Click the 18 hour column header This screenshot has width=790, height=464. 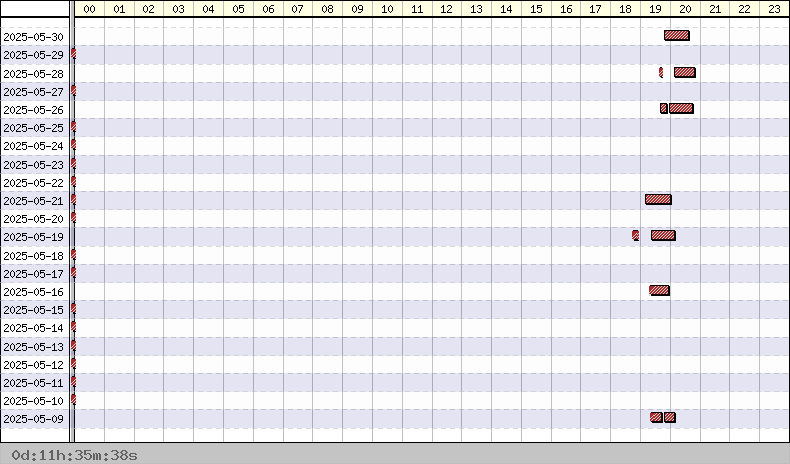tap(625, 9)
